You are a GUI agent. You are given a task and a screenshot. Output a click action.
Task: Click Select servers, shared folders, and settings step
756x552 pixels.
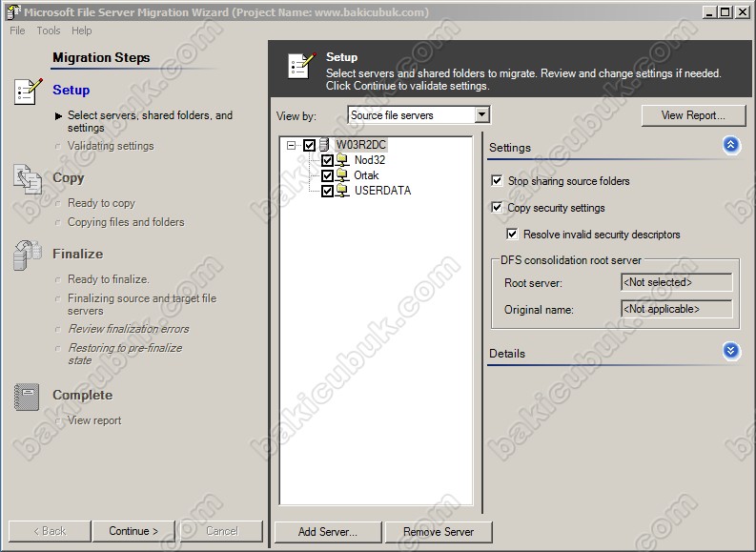click(x=150, y=121)
